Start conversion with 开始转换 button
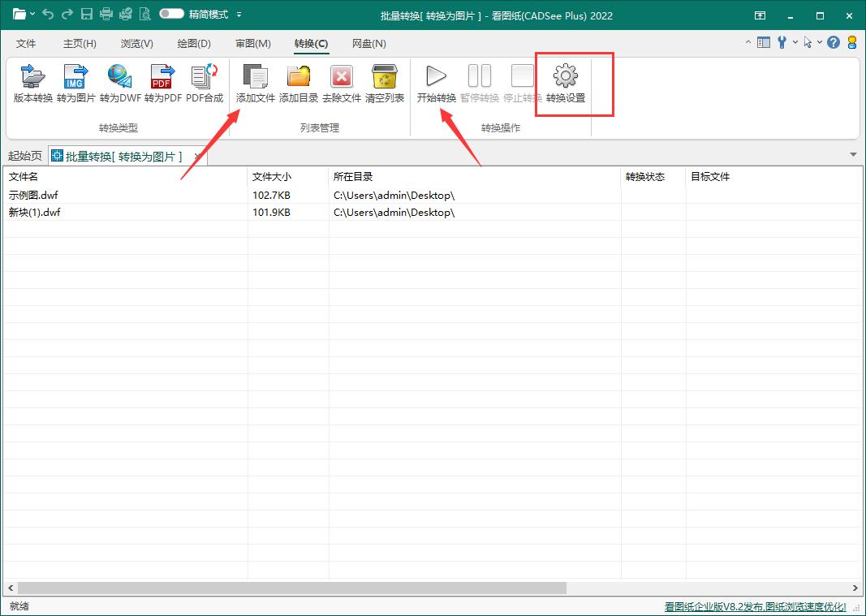 pyautogui.click(x=437, y=84)
